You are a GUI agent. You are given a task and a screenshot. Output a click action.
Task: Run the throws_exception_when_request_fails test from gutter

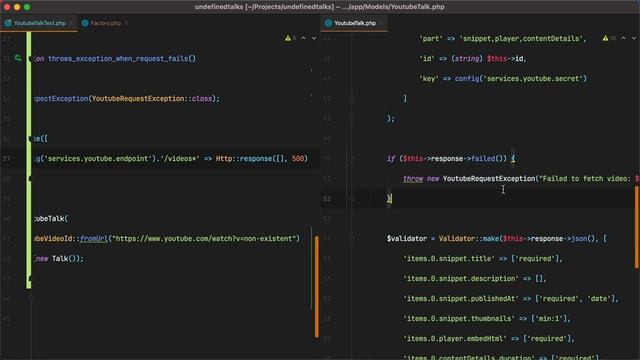[x=18, y=58]
